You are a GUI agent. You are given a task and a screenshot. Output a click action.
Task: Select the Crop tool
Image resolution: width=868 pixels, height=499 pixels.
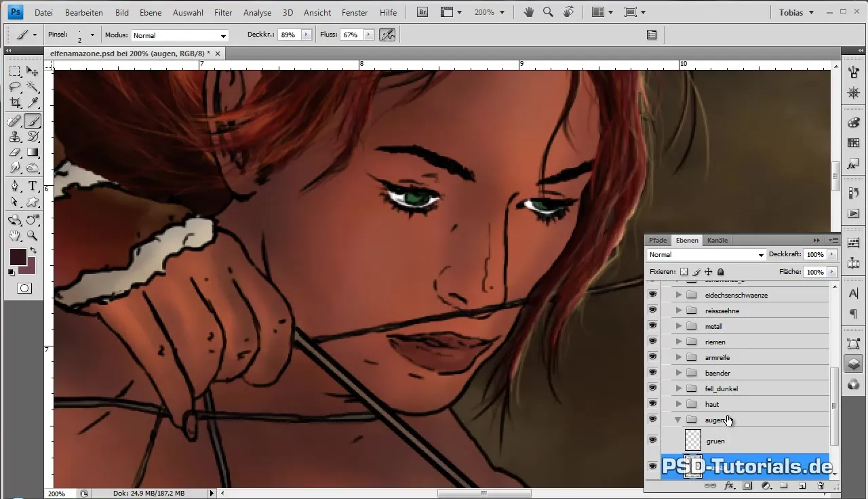(x=15, y=103)
